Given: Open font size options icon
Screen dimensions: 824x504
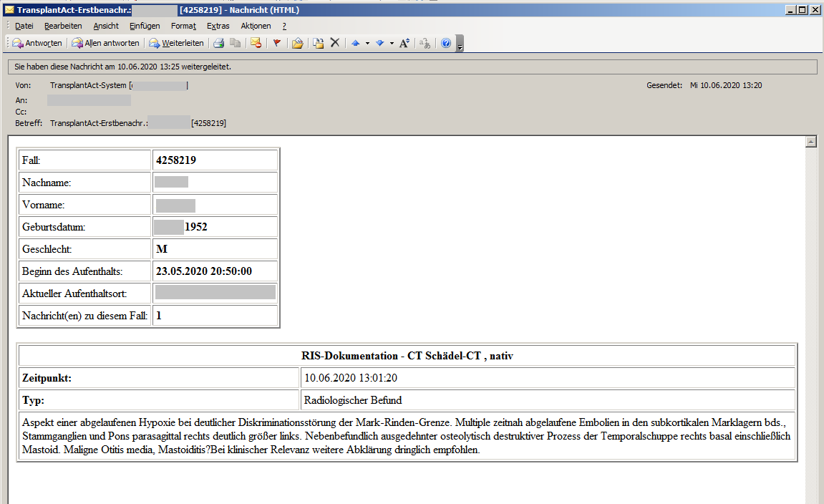Looking at the screenshot, I should pyautogui.click(x=404, y=43).
